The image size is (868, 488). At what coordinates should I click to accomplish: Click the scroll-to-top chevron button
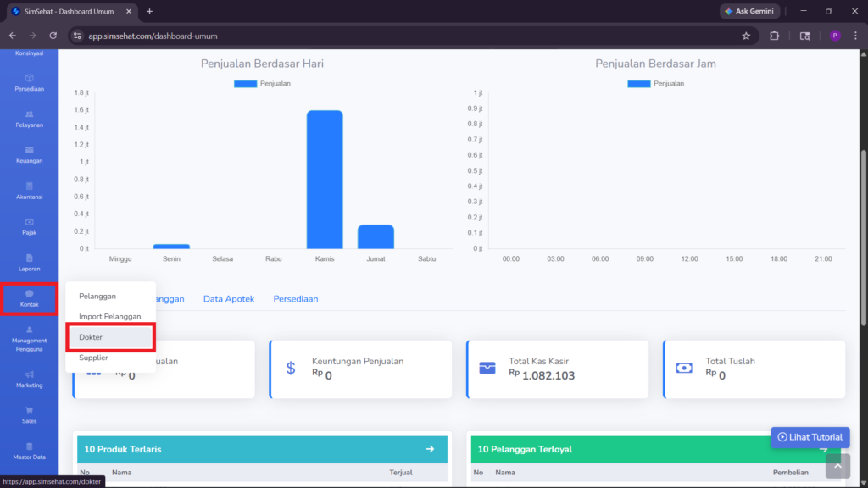pyautogui.click(x=837, y=466)
